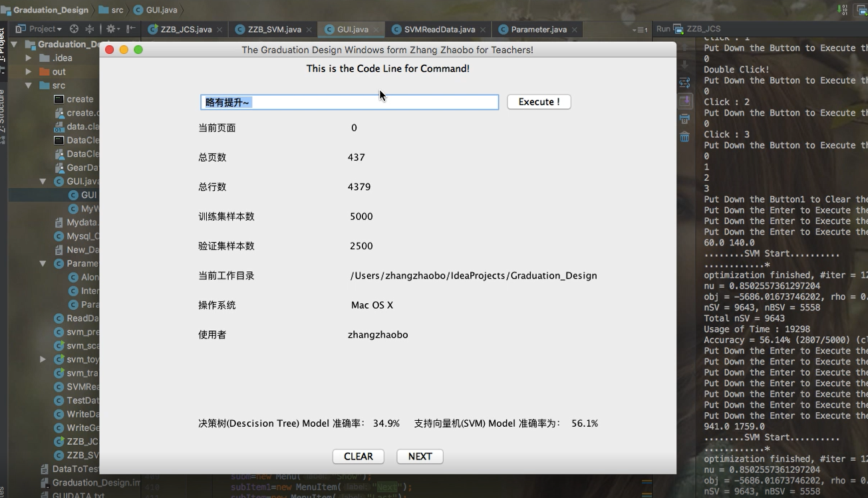The height and width of the screenshot is (498, 868).
Task: Click the NEXT button
Action: click(420, 456)
